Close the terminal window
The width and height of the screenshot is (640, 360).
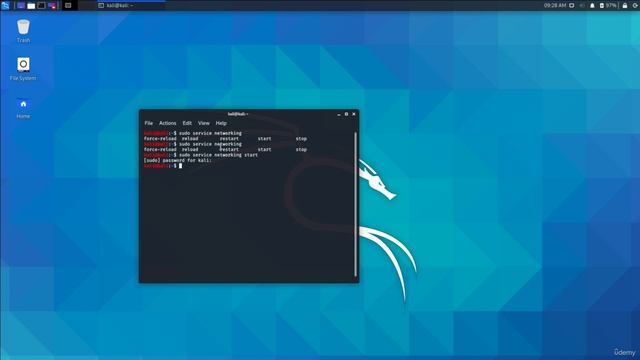pyautogui.click(x=354, y=114)
